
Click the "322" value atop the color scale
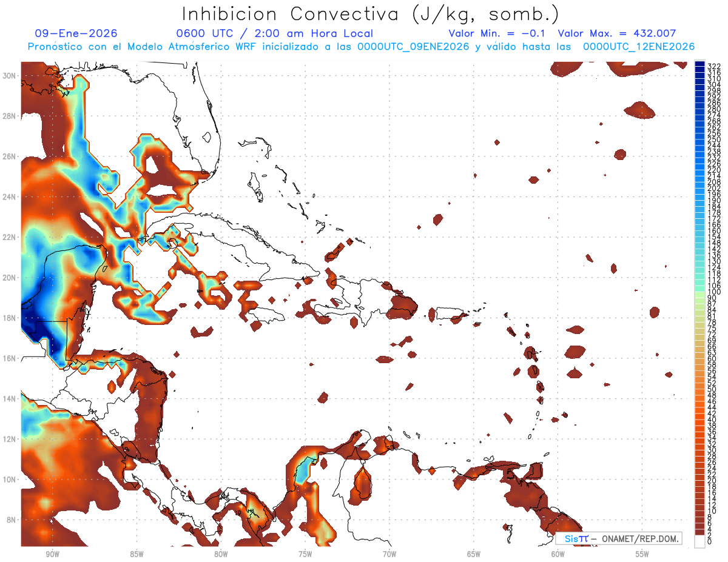[x=714, y=66]
